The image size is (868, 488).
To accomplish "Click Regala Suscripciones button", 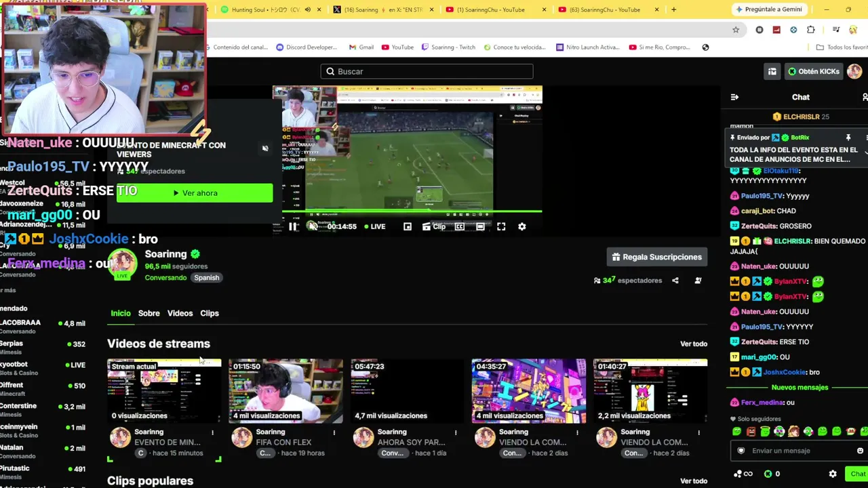I will 656,257.
